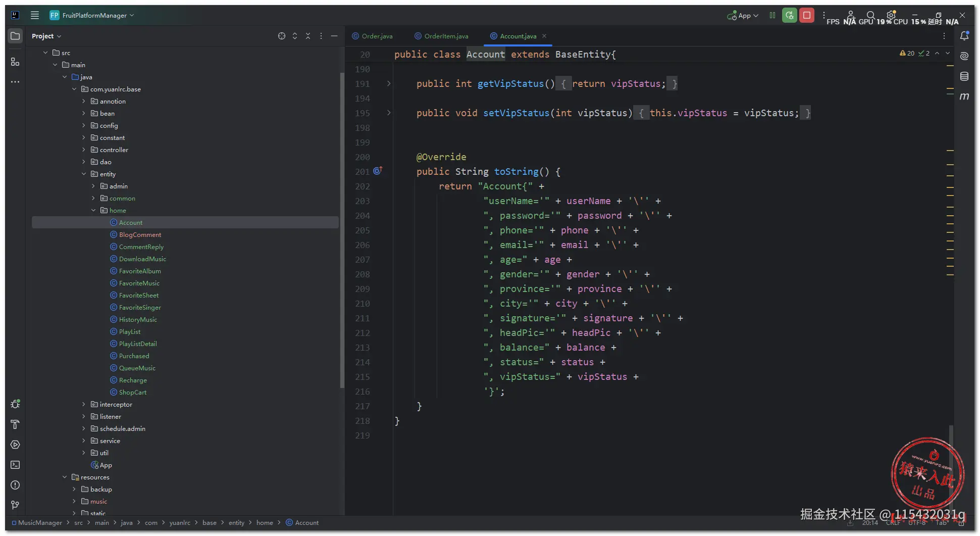This screenshot has width=980, height=536.
Task: Expand all items in Project tree
Action: pos(295,36)
